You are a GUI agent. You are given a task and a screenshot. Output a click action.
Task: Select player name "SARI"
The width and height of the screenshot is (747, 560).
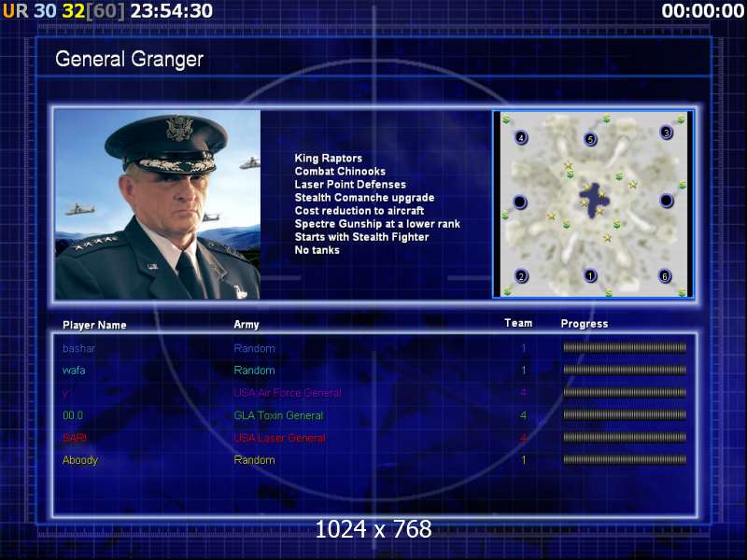(x=75, y=438)
